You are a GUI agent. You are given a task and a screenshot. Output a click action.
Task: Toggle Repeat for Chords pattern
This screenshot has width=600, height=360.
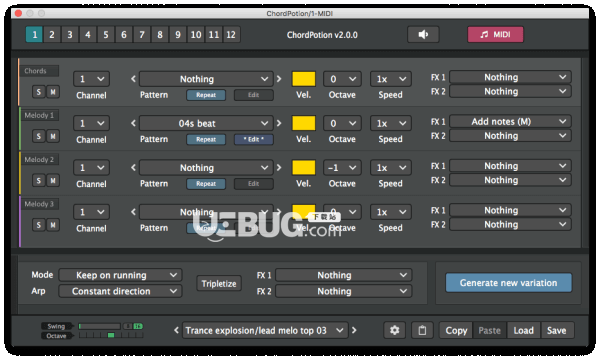[x=206, y=95]
